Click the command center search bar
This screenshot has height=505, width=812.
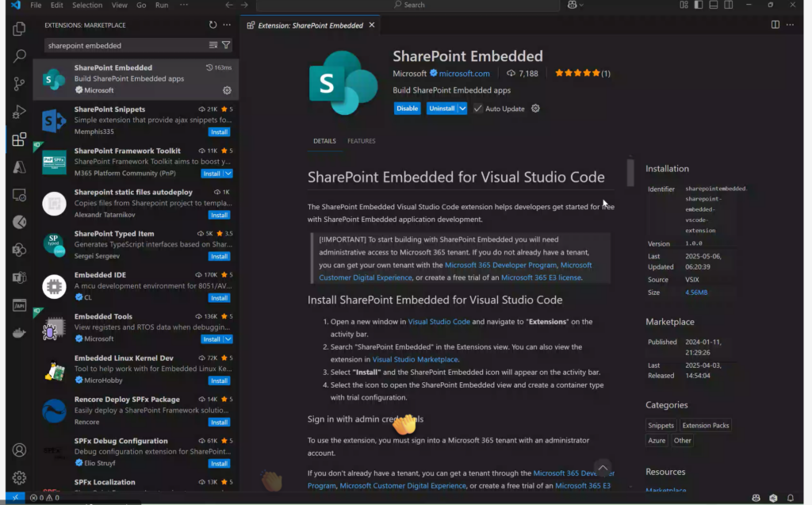(x=408, y=5)
